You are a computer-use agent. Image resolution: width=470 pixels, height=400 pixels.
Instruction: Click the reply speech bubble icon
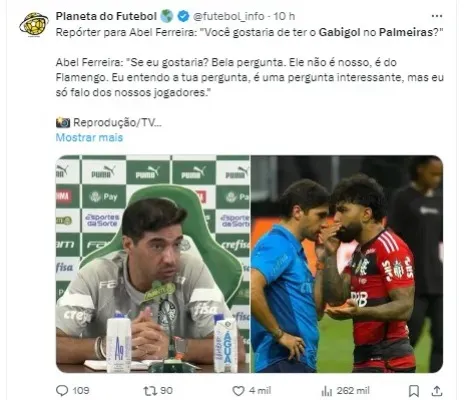pyautogui.click(x=62, y=390)
